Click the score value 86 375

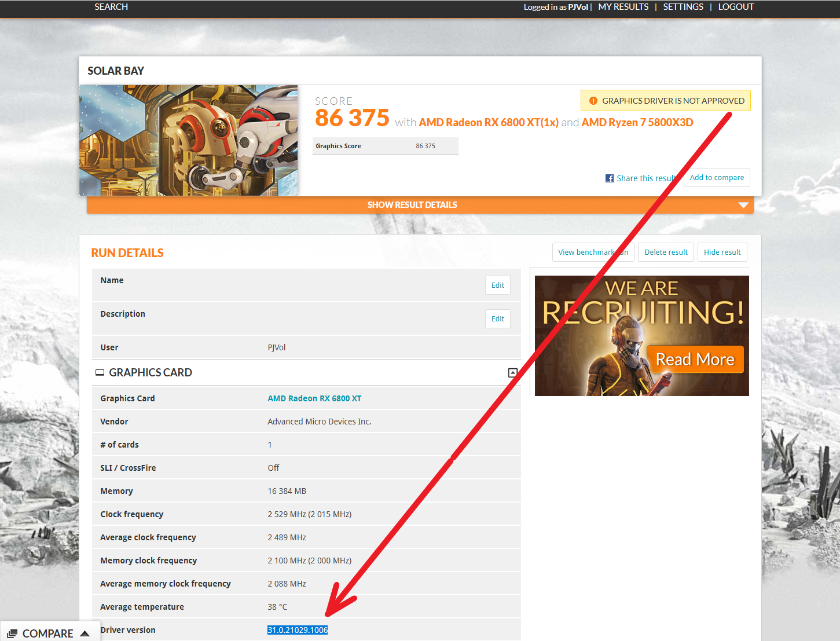coord(352,118)
